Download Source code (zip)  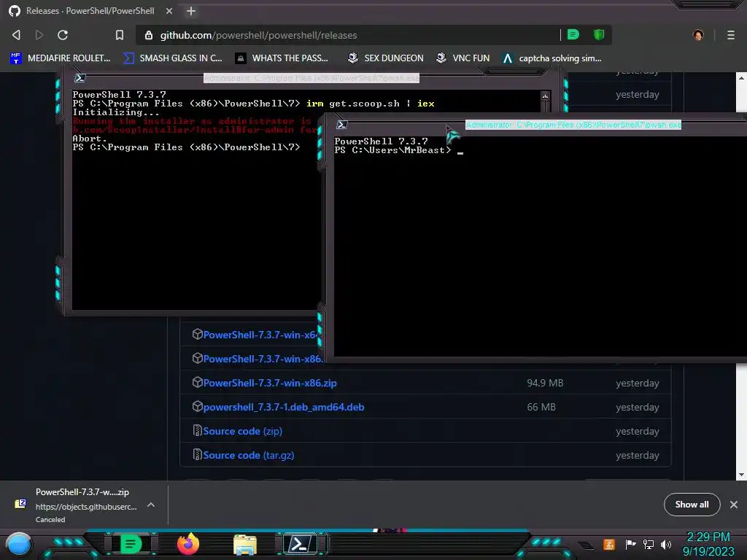point(242,431)
